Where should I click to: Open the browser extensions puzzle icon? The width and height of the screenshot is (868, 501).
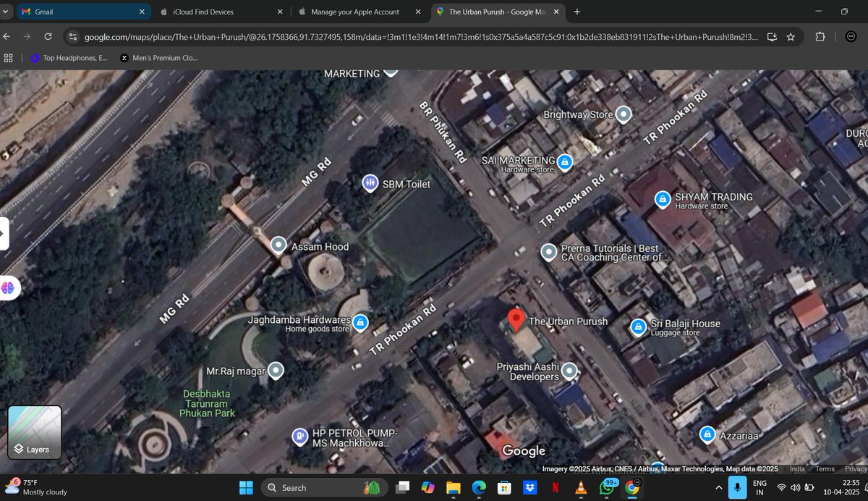(820, 37)
